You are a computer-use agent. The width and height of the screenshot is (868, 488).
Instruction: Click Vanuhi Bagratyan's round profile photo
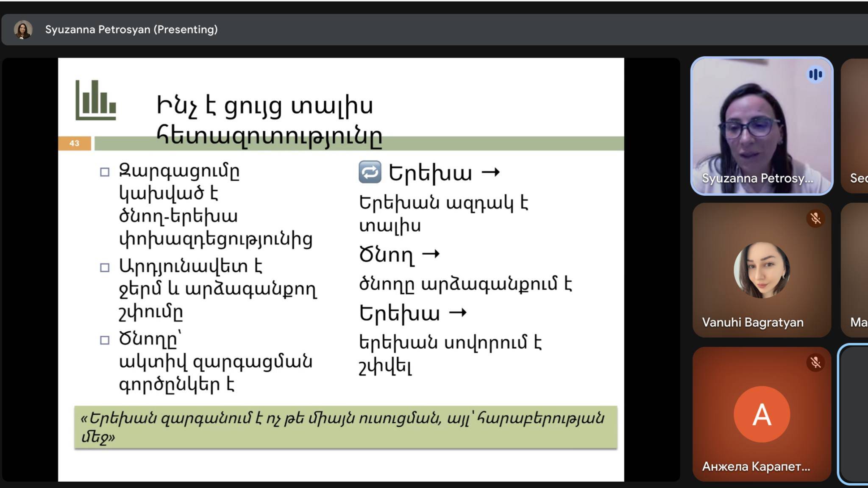[762, 270]
